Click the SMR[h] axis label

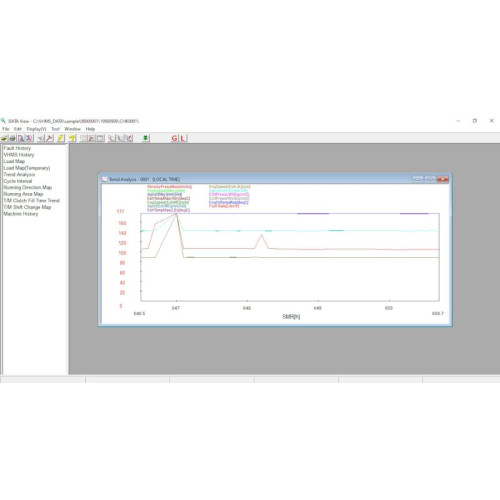[x=291, y=316]
